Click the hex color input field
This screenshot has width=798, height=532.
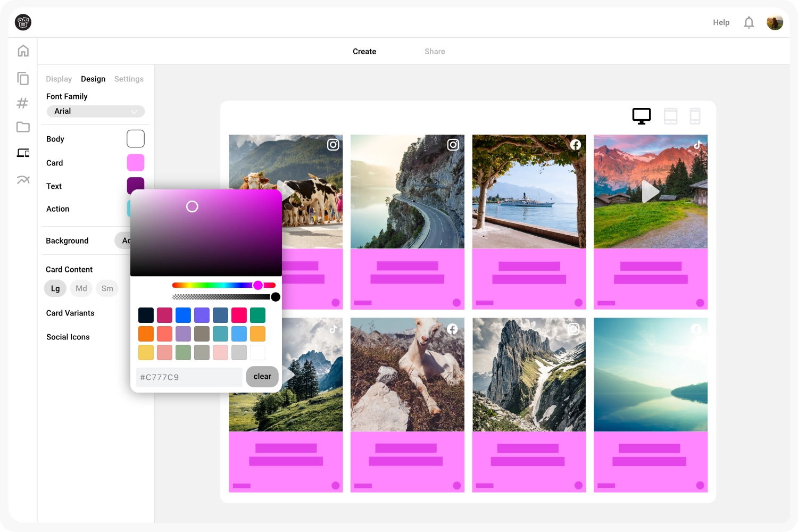(x=189, y=377)
